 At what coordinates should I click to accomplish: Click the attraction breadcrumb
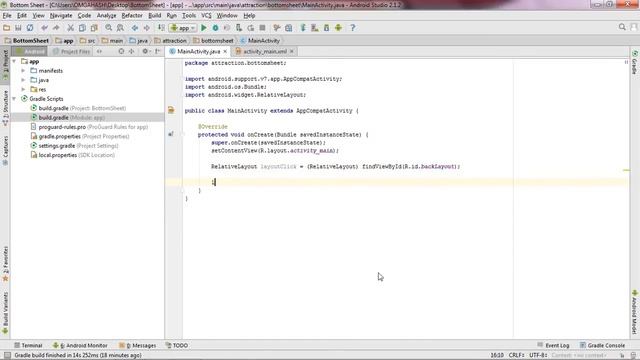coord(171,40)
